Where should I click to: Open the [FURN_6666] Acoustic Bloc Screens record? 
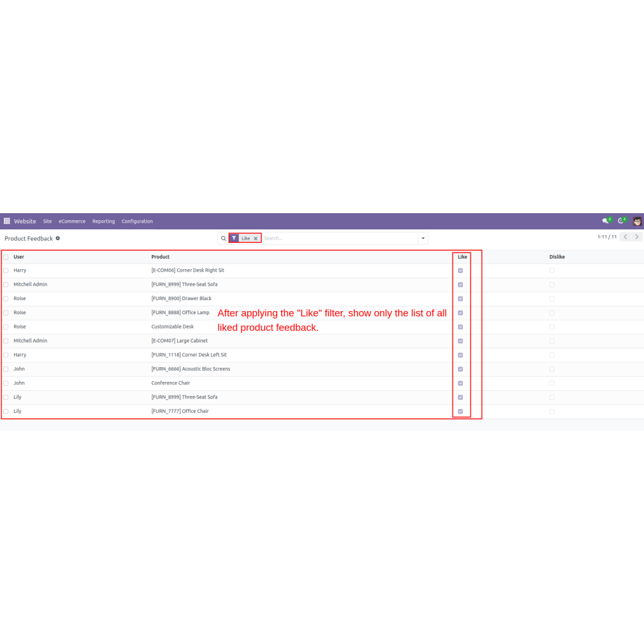191,369
